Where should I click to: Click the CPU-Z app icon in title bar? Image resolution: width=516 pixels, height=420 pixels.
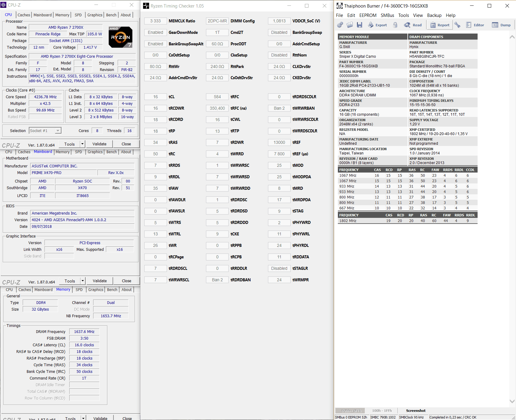[x=3, y=5]
